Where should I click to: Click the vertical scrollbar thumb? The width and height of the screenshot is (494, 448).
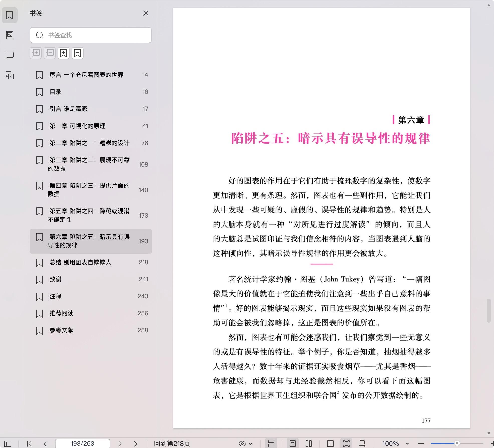click(x=489, y=311)
